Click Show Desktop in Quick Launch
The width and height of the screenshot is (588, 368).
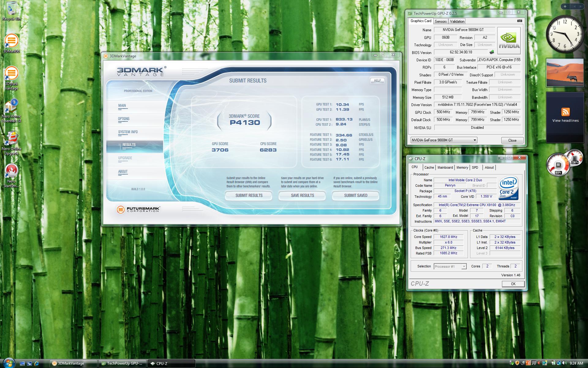pos(22,363)
